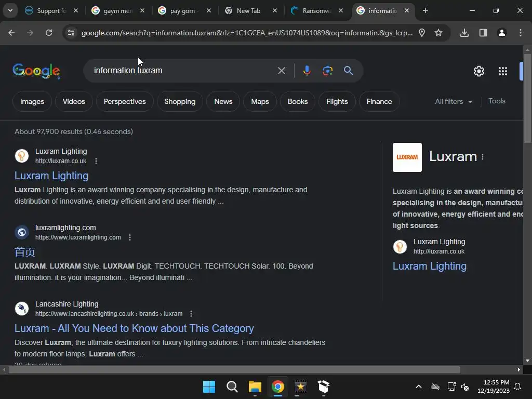Viewport: 532px width, 399px height.
Task: Go back to the previous page
Action: click(x=11, y=33)
